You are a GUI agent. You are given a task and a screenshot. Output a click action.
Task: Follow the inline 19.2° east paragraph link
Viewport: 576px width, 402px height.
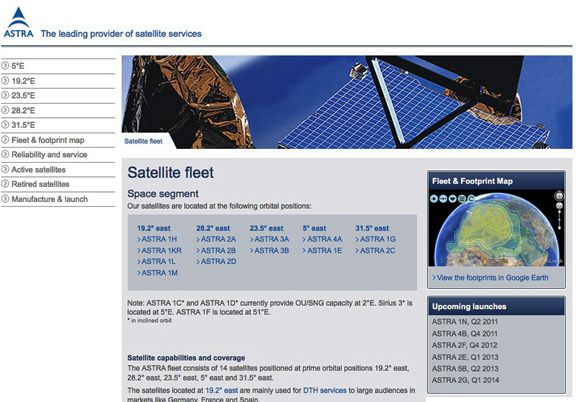(222, 390)
